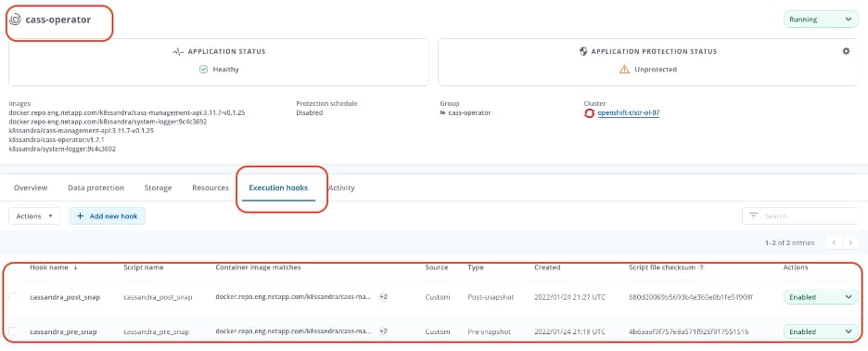Select the cassandra_pre_snap hook checkbox
Screen dimensions: 868x351
[13, 331]
